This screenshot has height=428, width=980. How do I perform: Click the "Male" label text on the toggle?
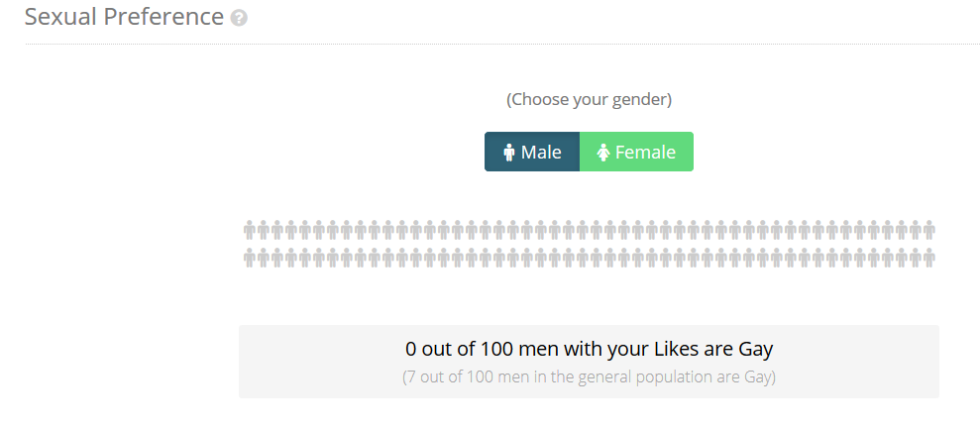(541, 153)
